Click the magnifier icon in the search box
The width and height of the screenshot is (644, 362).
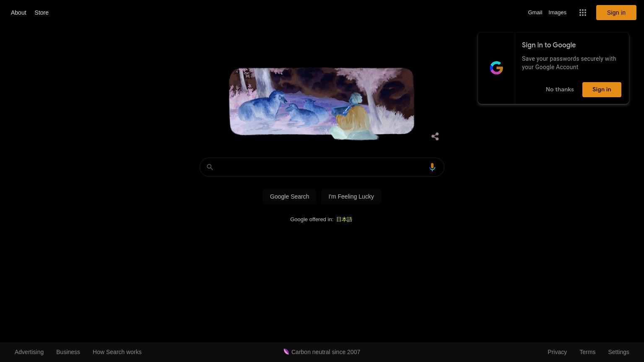pyautogui.click(x=210, y=167)
